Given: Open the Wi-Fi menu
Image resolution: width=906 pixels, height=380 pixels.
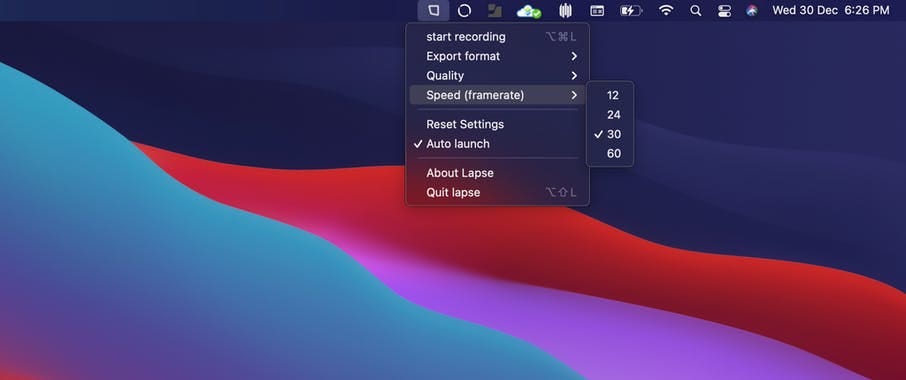Looking at the screenshot, I should [666, 10].
